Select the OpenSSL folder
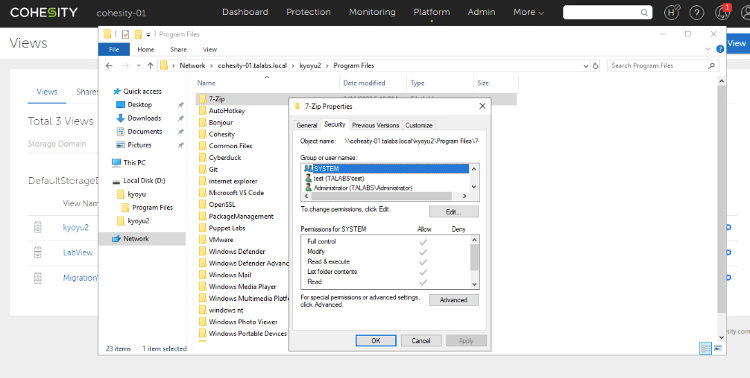Image resolution: width=750 pixels, height=378 pixels. (x=222, y=204)
